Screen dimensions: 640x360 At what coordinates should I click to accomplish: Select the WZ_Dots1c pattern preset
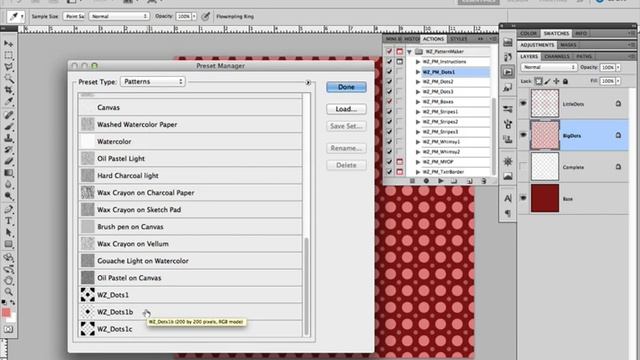click(x=191, y=329)
